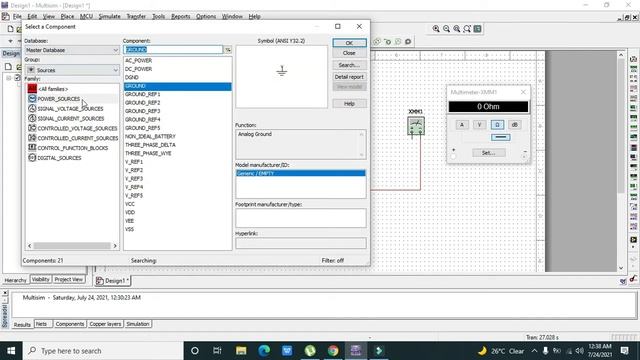
Task: Click the Component search field
Action: [x=173, y=49]
